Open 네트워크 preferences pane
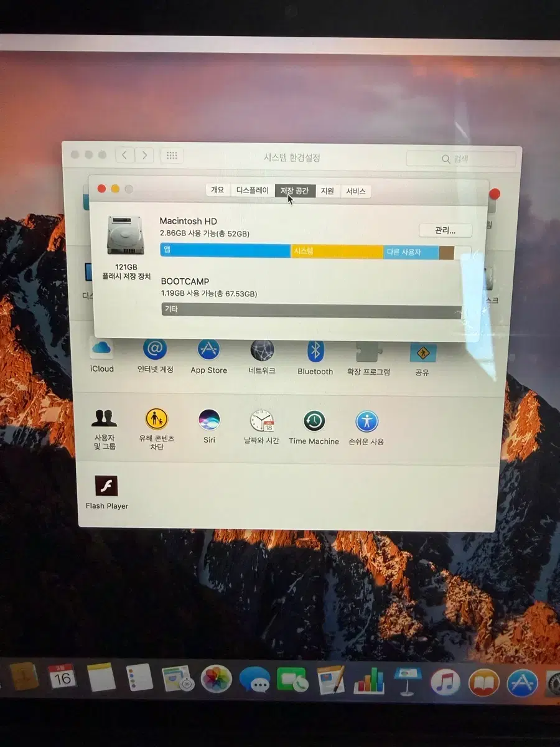Image resolution: width=560 pixels, height=747 pixels. point(262,358)
